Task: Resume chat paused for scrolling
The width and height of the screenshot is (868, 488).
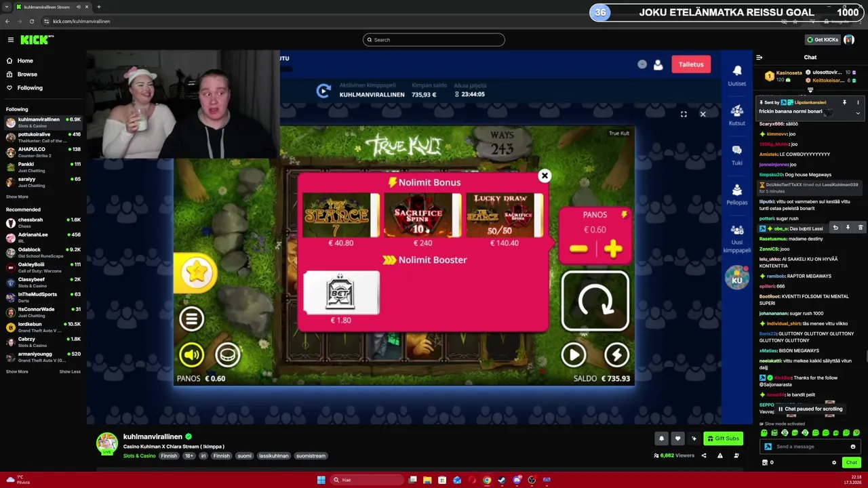Action: pyautogui.click(x=810, y=409)
